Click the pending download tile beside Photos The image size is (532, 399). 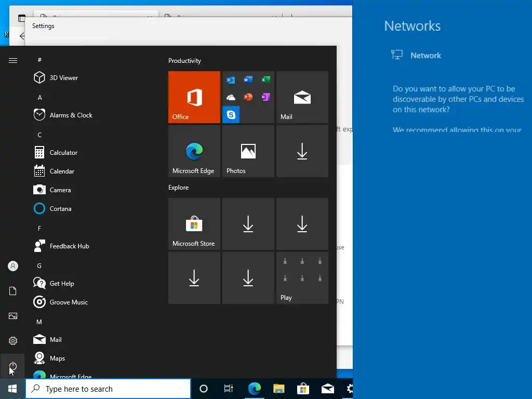click(302, 151)
